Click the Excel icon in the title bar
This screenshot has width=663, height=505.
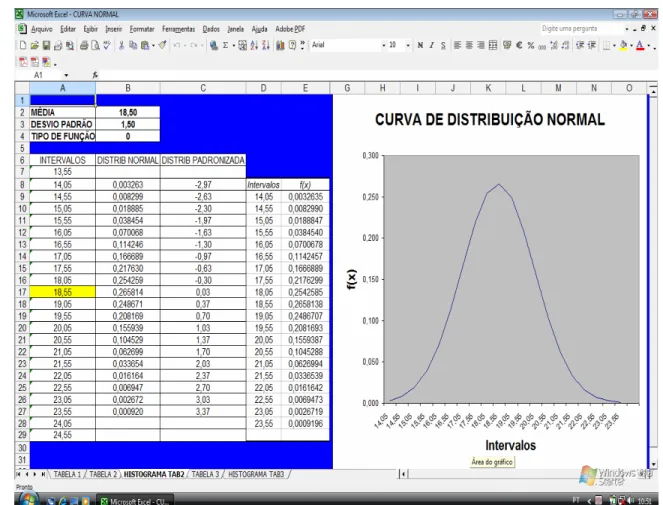pos(19,14)
